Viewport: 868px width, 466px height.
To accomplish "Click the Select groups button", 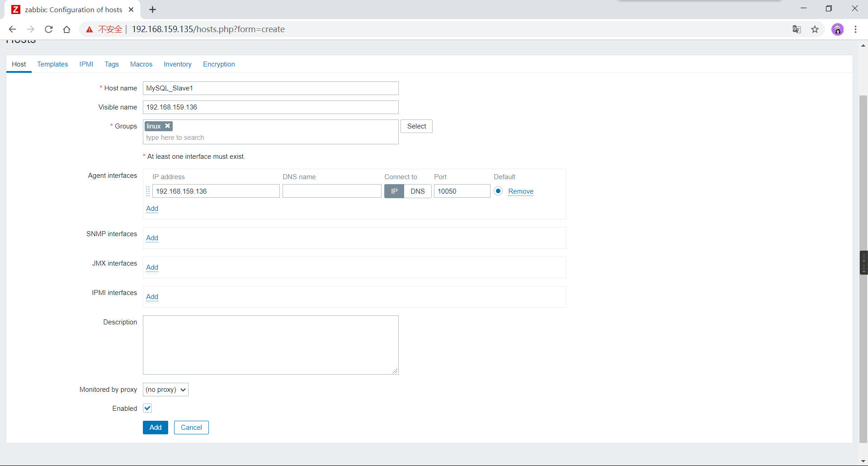I will (x=416, y=126).
